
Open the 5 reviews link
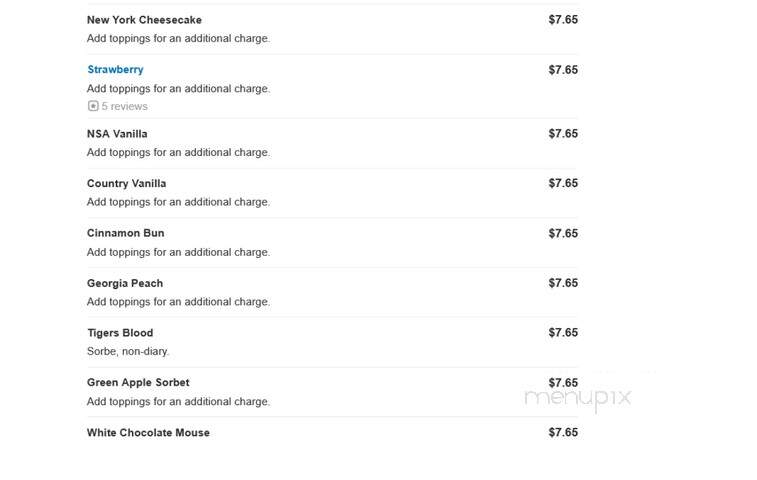(124, 106)
